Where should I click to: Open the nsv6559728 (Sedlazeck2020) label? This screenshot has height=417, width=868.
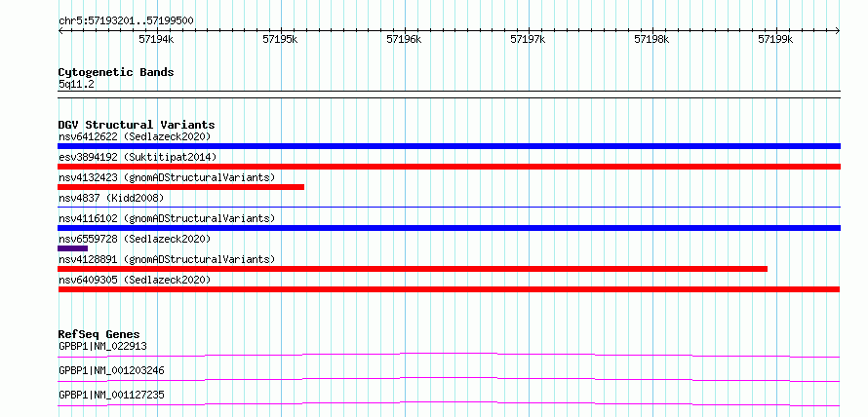click(135, 239)
